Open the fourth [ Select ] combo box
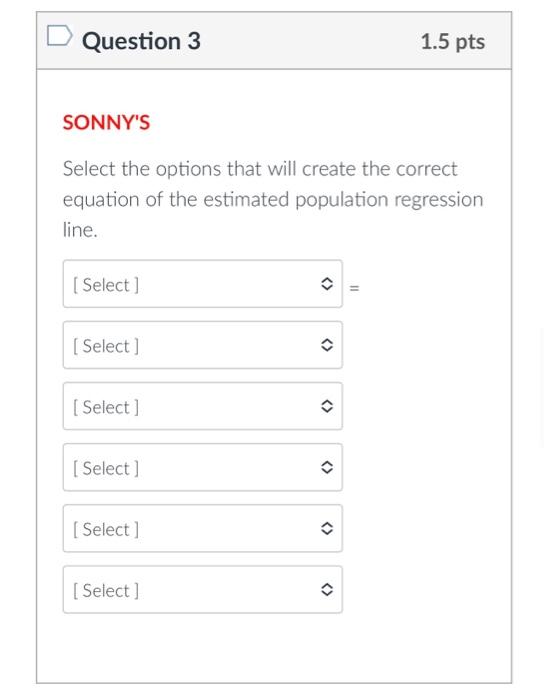This screenshot has width=549, height=700. (x=203, y=467)
